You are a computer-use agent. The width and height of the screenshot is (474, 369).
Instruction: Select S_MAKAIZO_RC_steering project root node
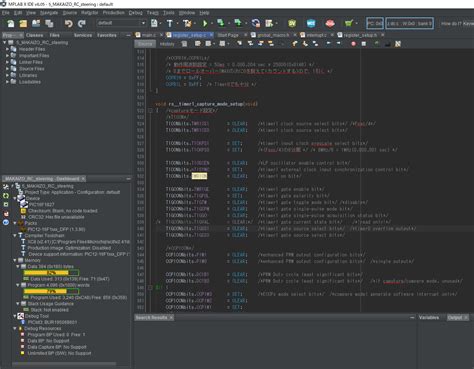42,43
